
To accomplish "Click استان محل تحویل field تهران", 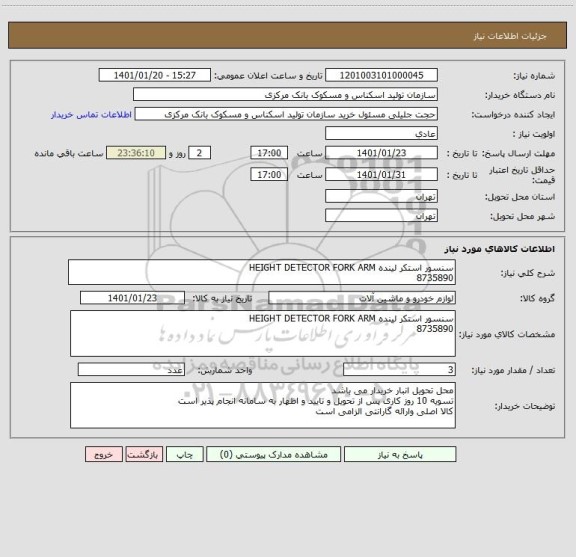I will [381, 196].
